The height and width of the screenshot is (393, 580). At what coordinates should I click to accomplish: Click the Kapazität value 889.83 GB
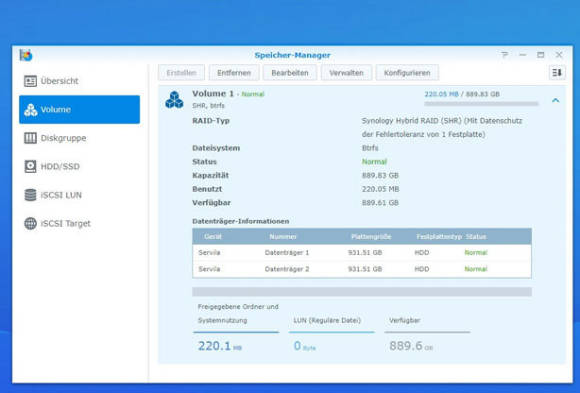(x=380, y=175)
